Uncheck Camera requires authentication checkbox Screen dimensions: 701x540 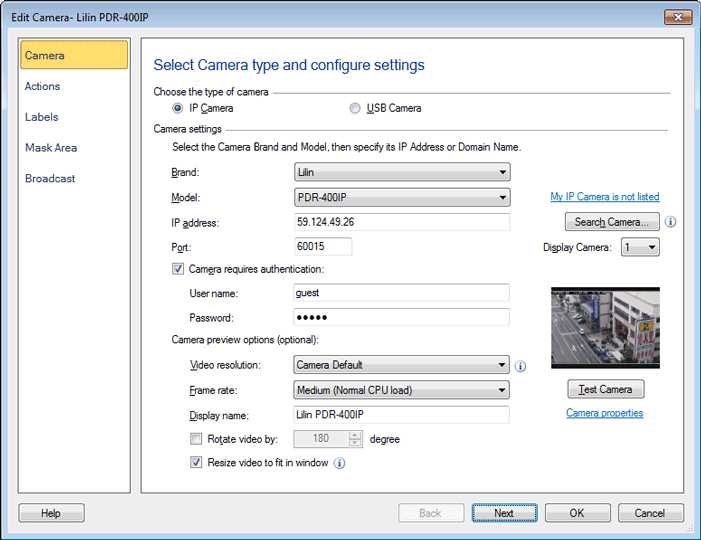pyautogui.click(x=179, y=268)
